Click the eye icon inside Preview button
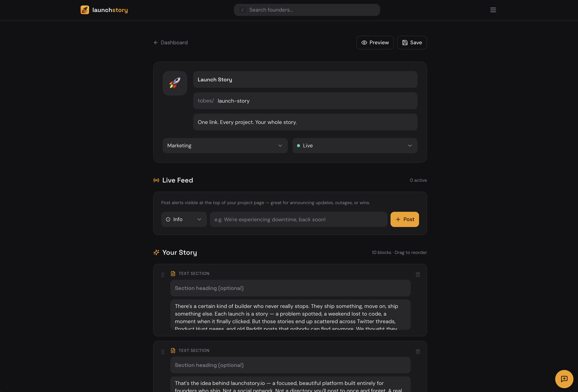This screenshot has height=392, width=578. (x=364, y=43)
